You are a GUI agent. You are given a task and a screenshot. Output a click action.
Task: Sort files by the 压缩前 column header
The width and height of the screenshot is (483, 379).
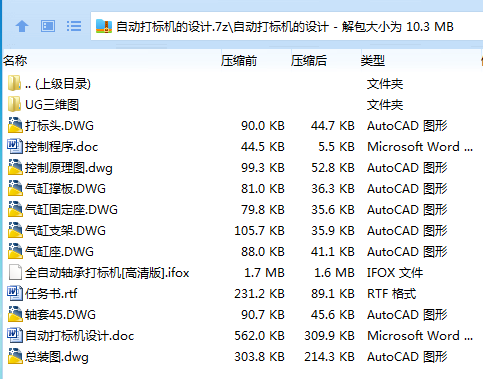pyautogui.click(x=239, y=61)
